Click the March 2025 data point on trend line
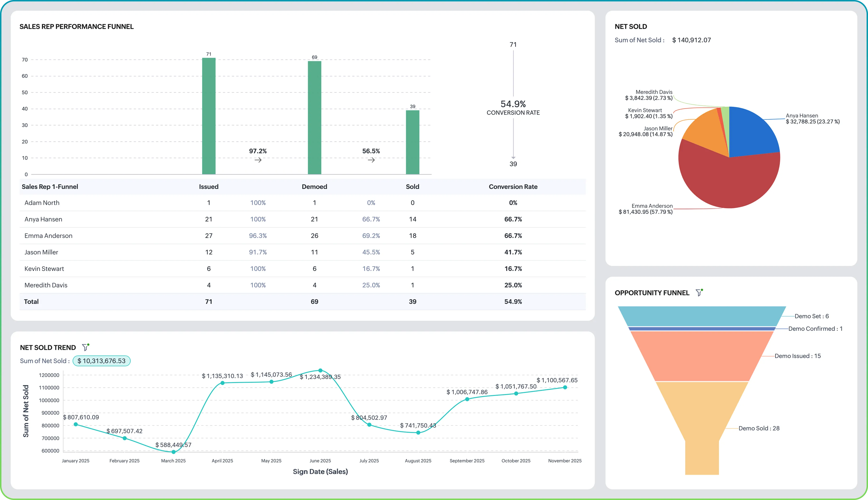This screenshot has height=500, width=868. tap(173, 452)
